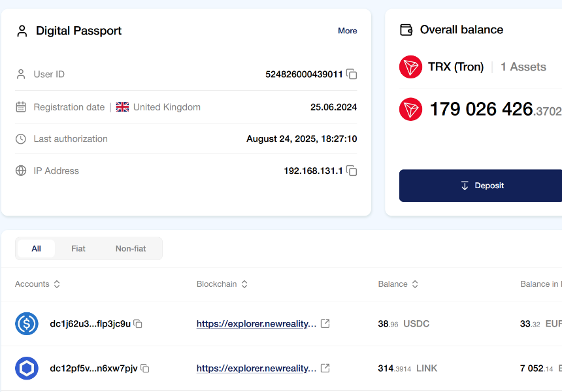Click the clock icon by Last authorization

[x=21, y=139]
